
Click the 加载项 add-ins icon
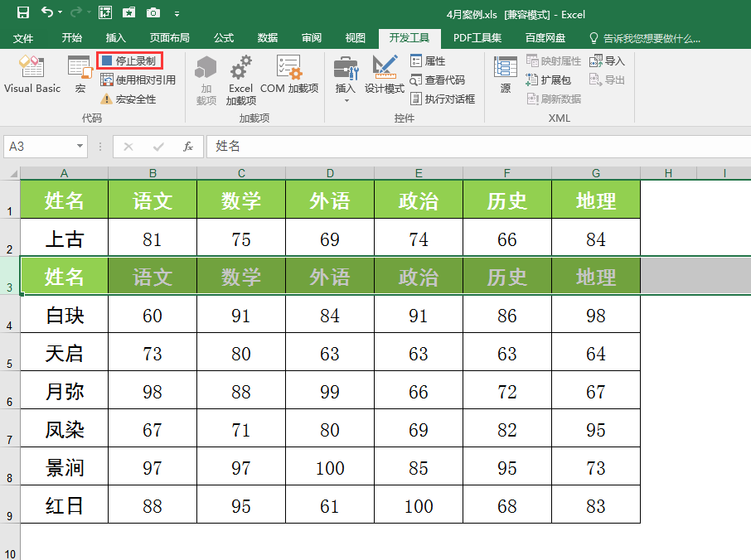pos(206,80)
